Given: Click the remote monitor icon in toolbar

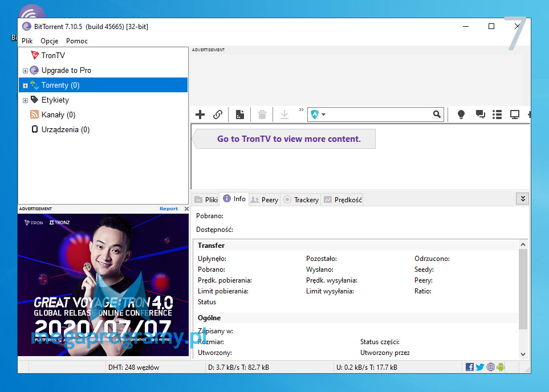Looking at the screenshot, I should (515, 115).
